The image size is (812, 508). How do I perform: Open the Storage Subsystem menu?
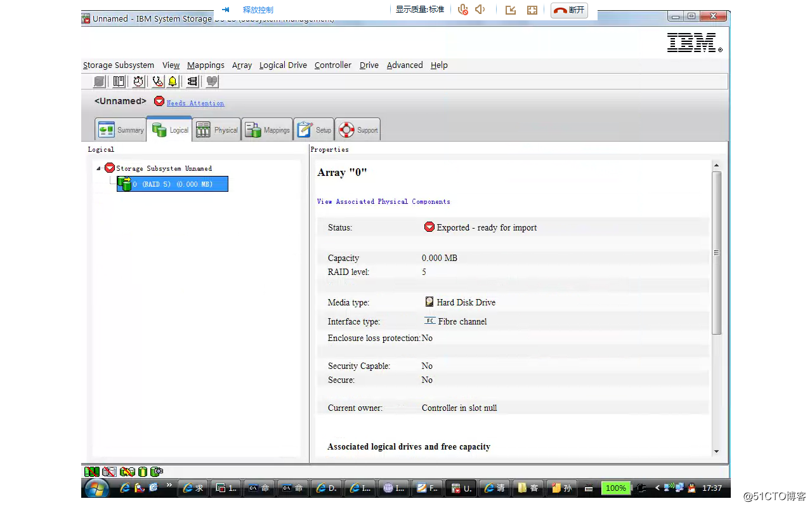point(119,65)
